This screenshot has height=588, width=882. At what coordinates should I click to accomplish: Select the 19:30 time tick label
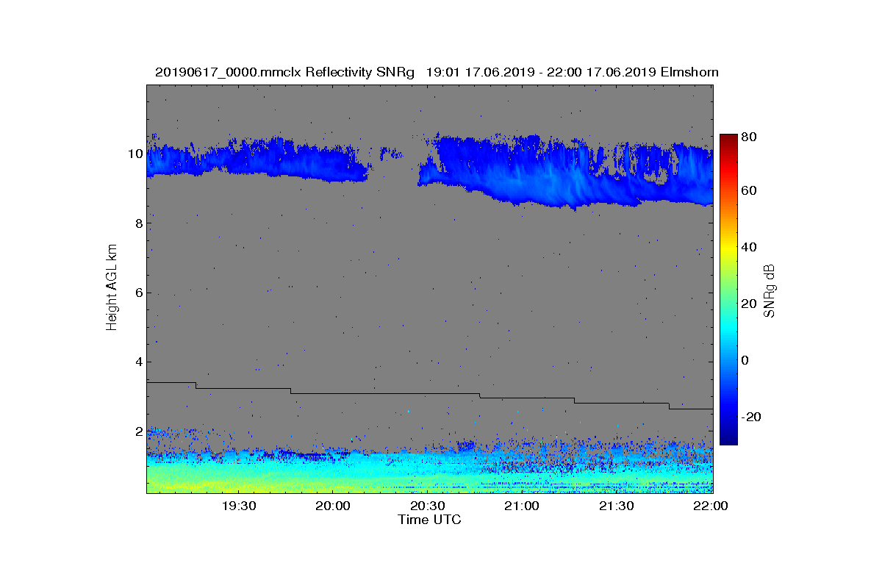238,506
